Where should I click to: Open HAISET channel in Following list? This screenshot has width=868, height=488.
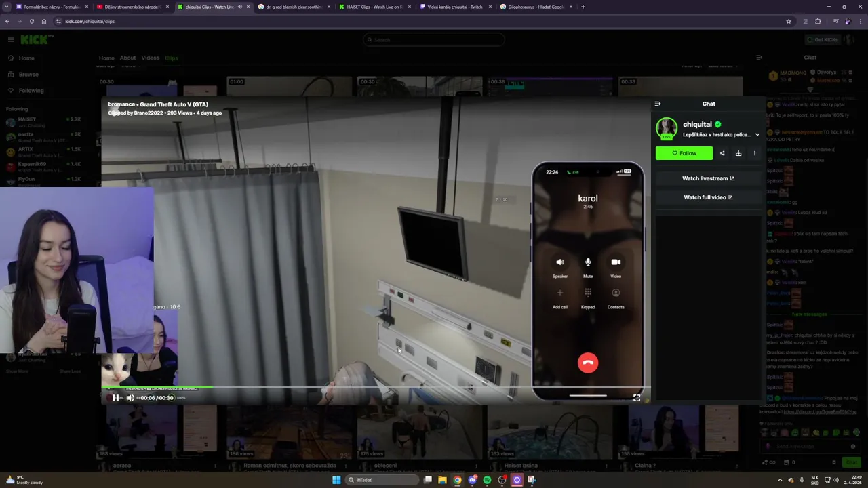tap(42, 122)
